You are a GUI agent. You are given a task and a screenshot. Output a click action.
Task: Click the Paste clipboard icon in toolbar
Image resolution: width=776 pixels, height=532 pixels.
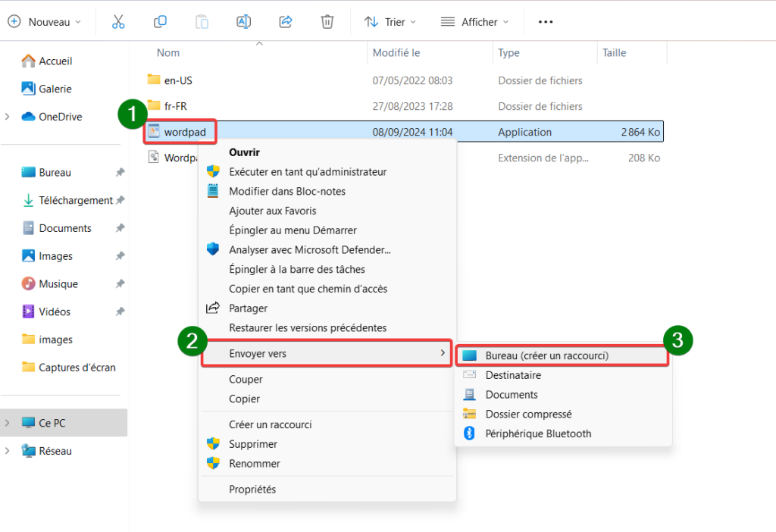(202, 22)
